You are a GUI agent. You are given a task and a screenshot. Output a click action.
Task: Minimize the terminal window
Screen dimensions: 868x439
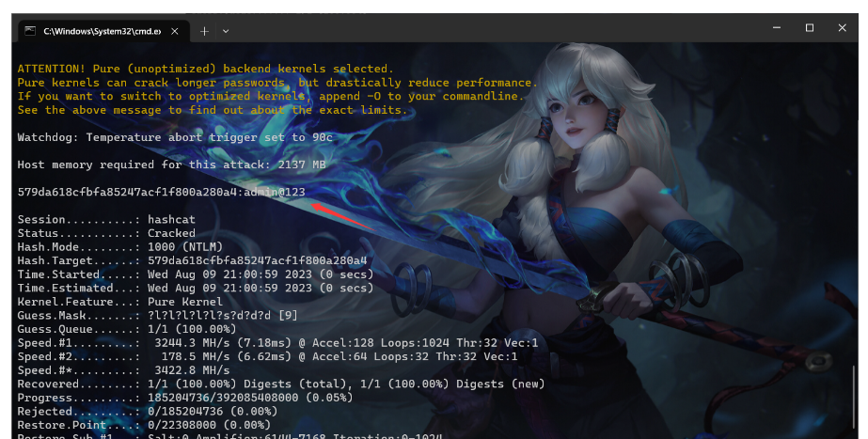click(777, 27)
